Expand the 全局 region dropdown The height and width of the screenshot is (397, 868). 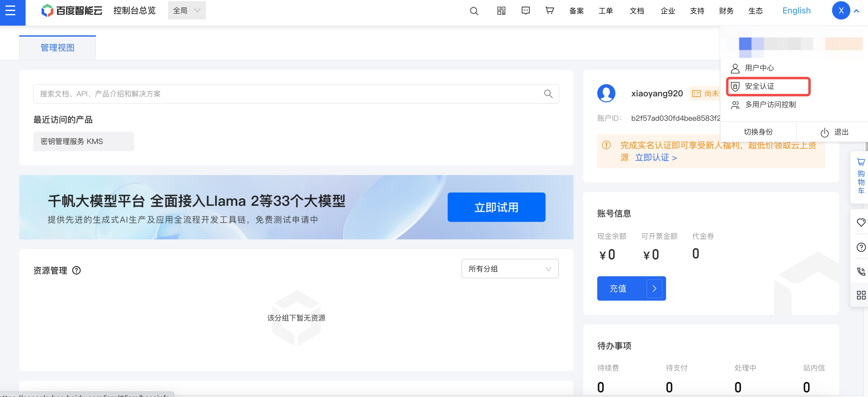(x=187, y=11)
